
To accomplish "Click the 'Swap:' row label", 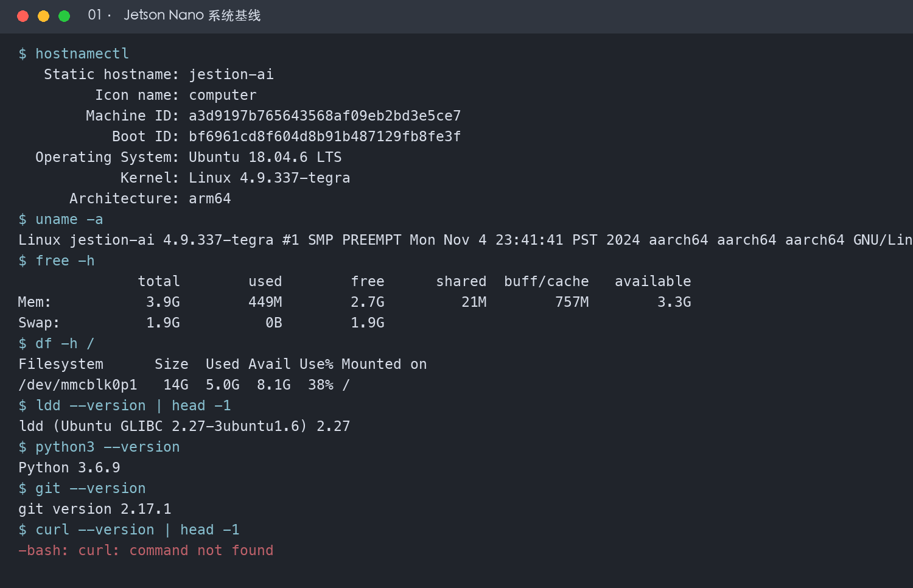I will (40, 323).
